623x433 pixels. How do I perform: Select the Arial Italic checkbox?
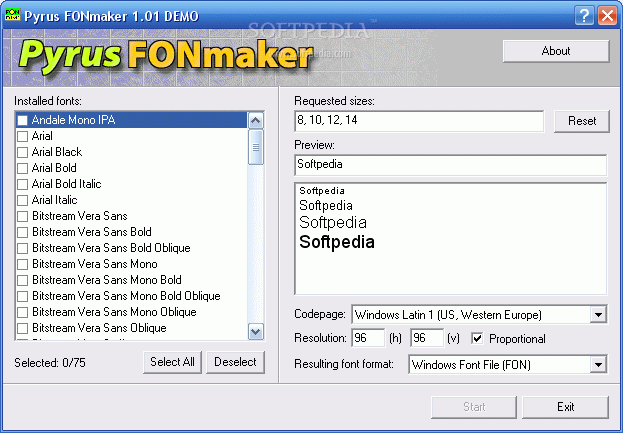click(23, 200)
